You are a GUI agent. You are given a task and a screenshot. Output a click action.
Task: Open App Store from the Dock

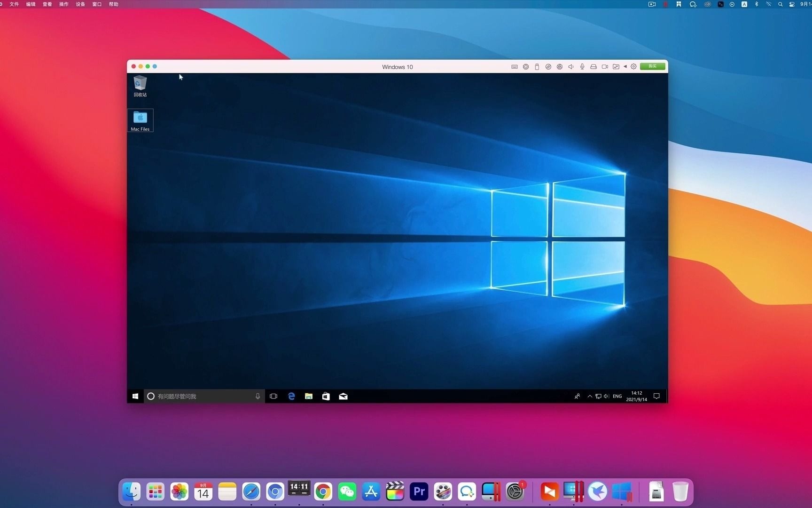(371, 492)
